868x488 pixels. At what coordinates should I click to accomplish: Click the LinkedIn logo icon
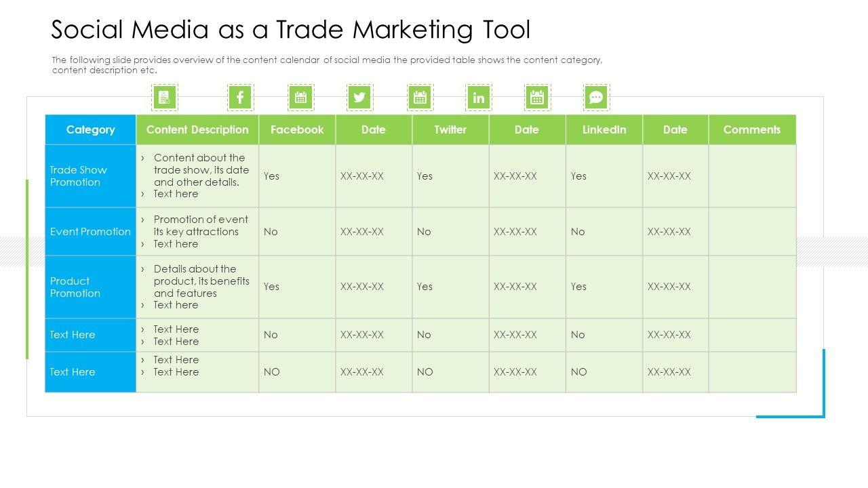479,98
